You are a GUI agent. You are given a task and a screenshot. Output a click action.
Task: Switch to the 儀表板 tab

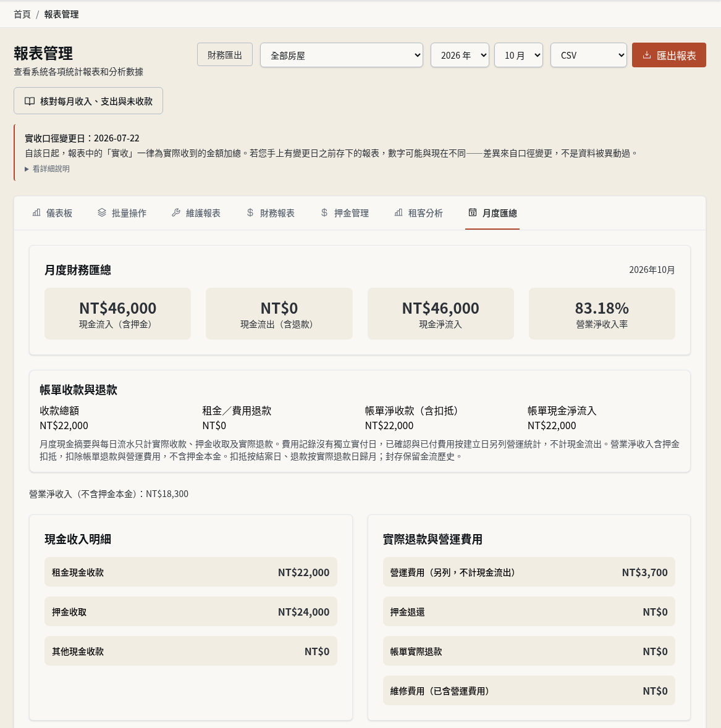click(52, 213)
